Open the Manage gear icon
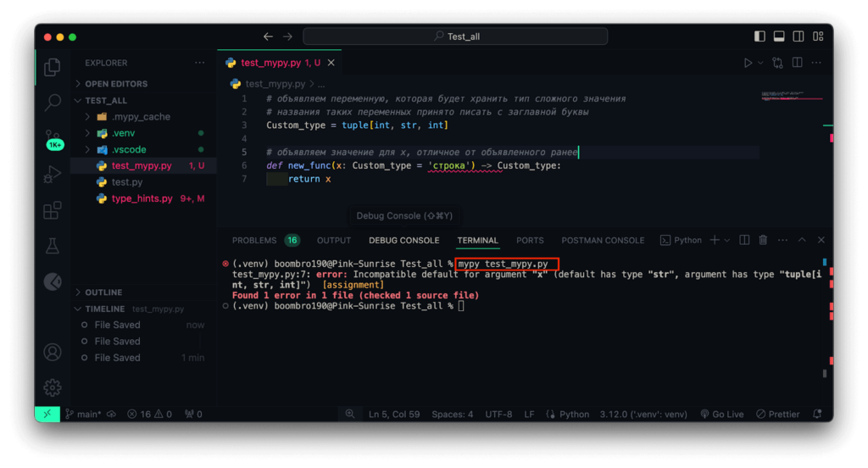The height and width of the screenshot is (468, 868). [53, 387]
